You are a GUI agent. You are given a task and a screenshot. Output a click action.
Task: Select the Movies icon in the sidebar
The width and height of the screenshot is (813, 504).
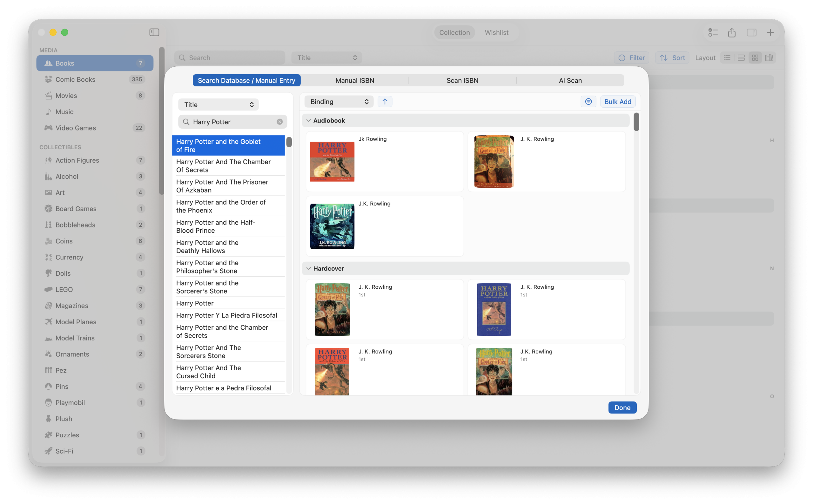[x=49, y=95]
